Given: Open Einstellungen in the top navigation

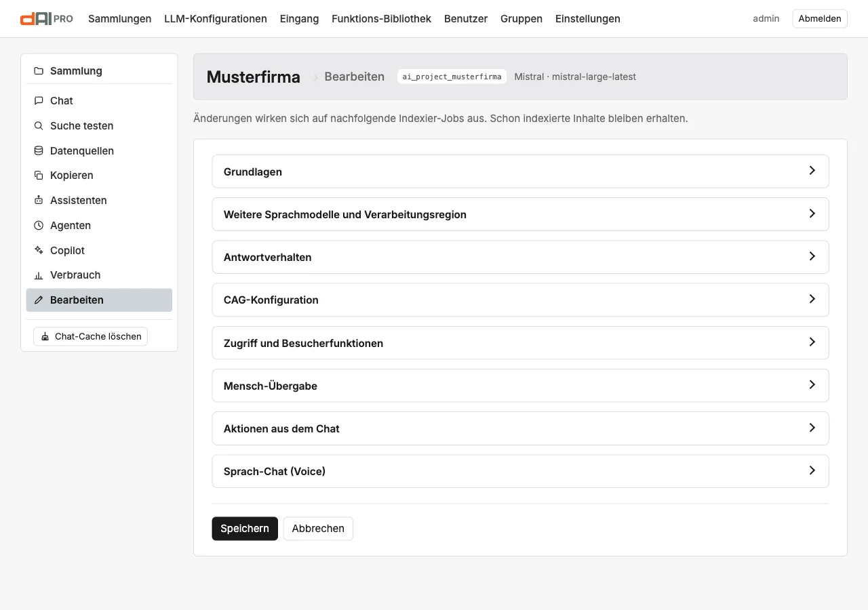Looking at the screenshot, I should tap(588, 19).
